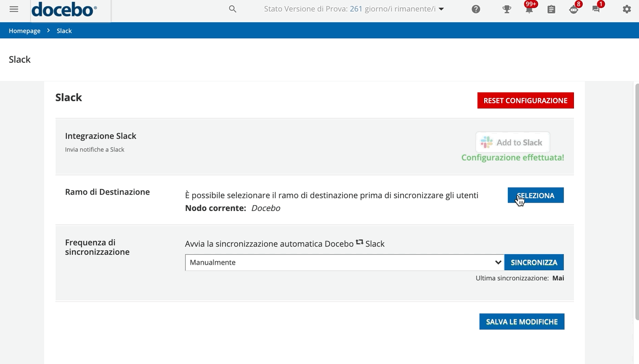The image size is (639, 364).
Task: Click the Docebo logo
Action: [x=65, y=9]
